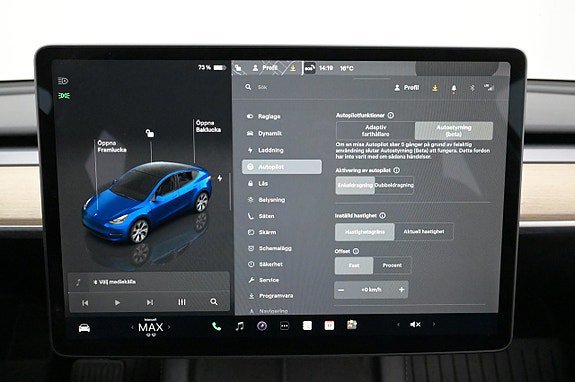
Task: Tap the green parking lights indicator
Action: [x=64, y=96]
